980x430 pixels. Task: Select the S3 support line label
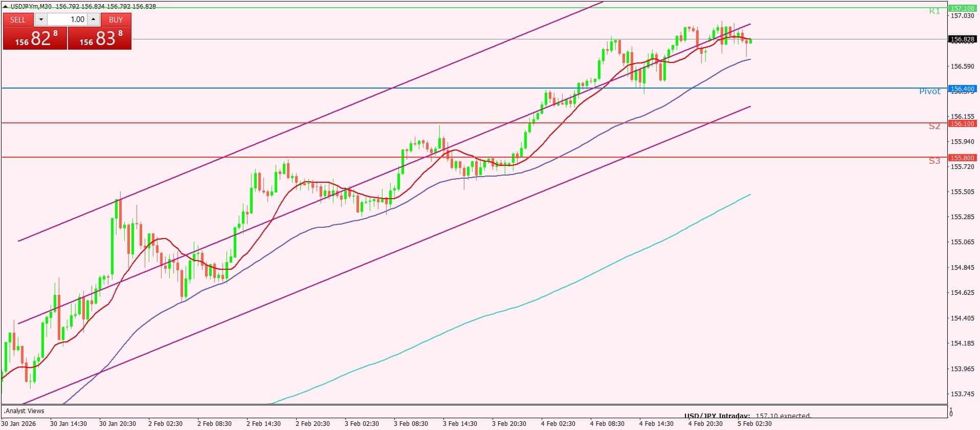[934, 161]
